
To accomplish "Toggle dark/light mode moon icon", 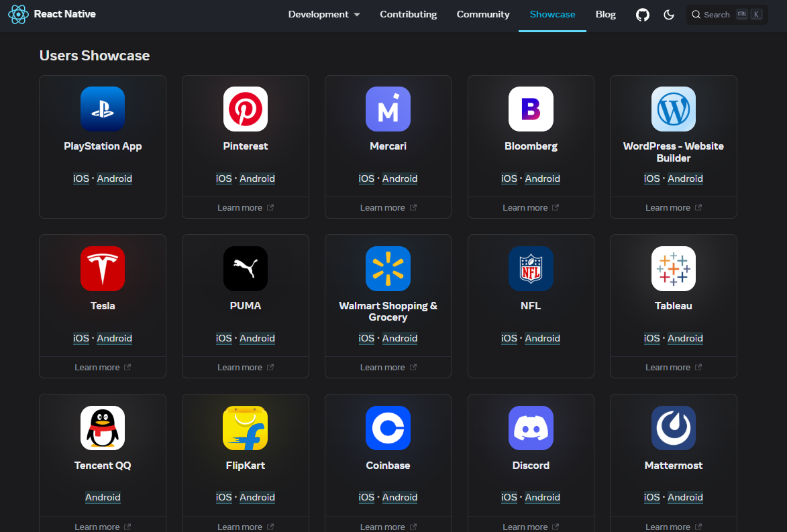I will point(668,15).
